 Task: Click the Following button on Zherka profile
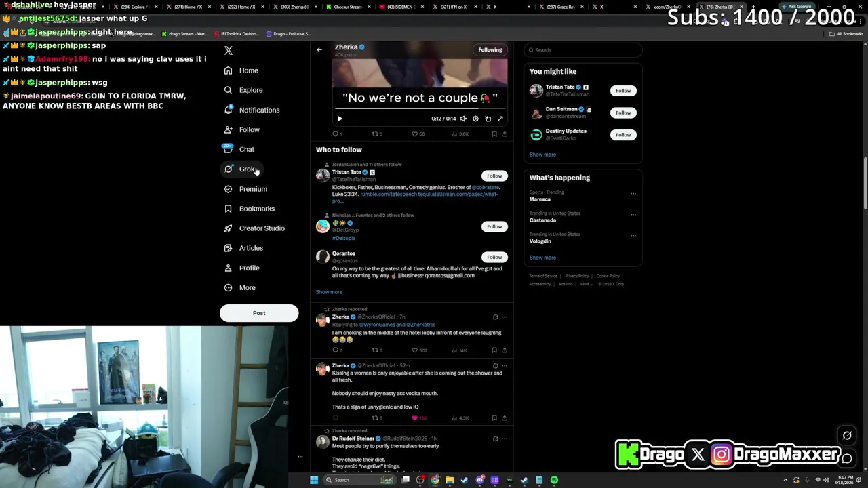pyautogui.click(x=490, y=49)
